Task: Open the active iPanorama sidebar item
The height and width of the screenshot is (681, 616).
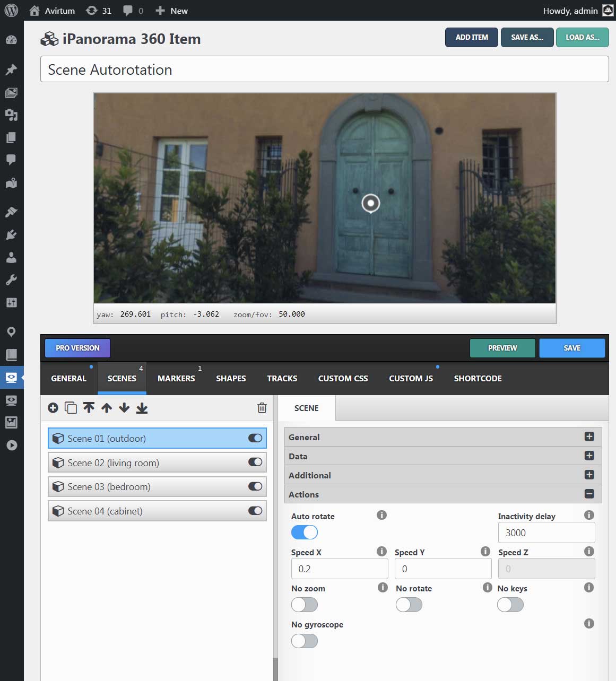Action: [11, 378]
